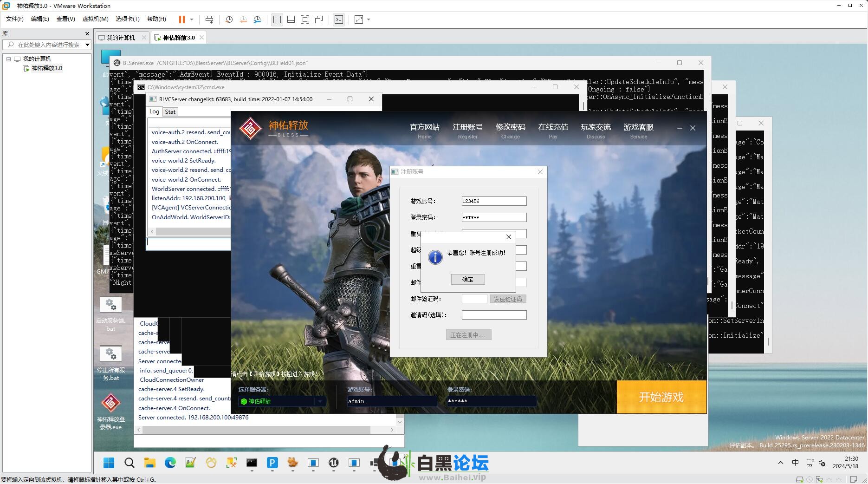
Task: Open the 启动服务端.bat desktop icon
Action: (110, 314)
